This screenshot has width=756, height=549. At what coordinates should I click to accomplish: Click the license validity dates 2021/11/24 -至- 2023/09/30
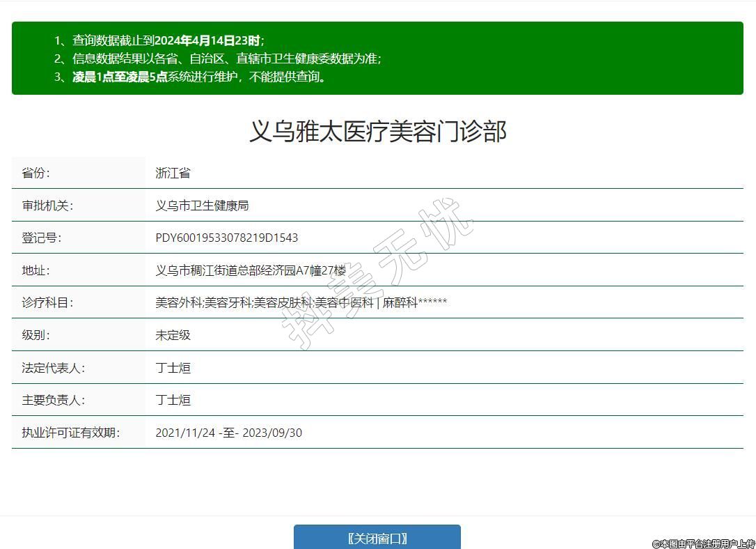(x=228, y=433)
